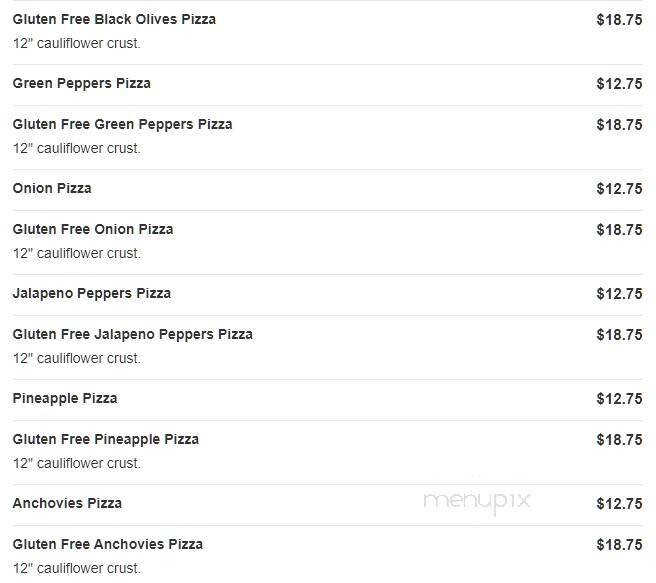Image resolution: width=656 pixels, height=583 pixels.
Task: Choose the Onion Pizza menu item
Action: [52, 188]
